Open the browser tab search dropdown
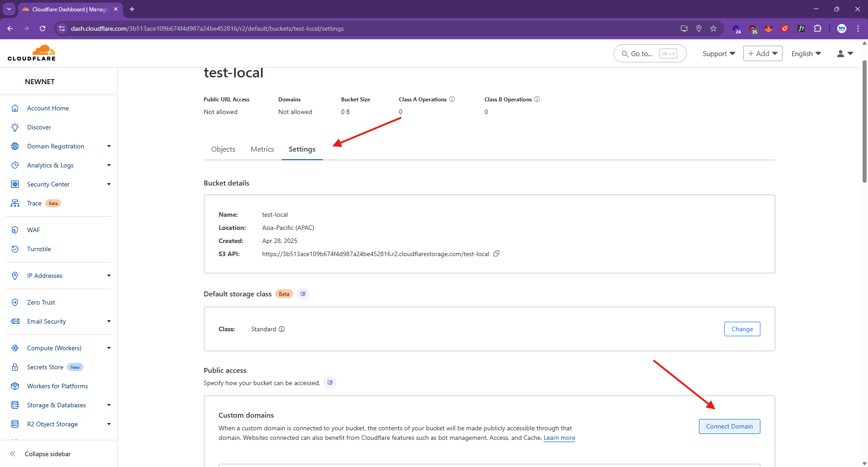The image size is (868, 467). [9, 9]
